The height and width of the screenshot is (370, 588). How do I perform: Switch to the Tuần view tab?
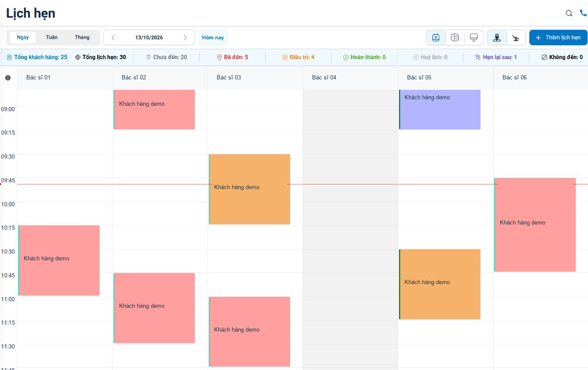52,37
